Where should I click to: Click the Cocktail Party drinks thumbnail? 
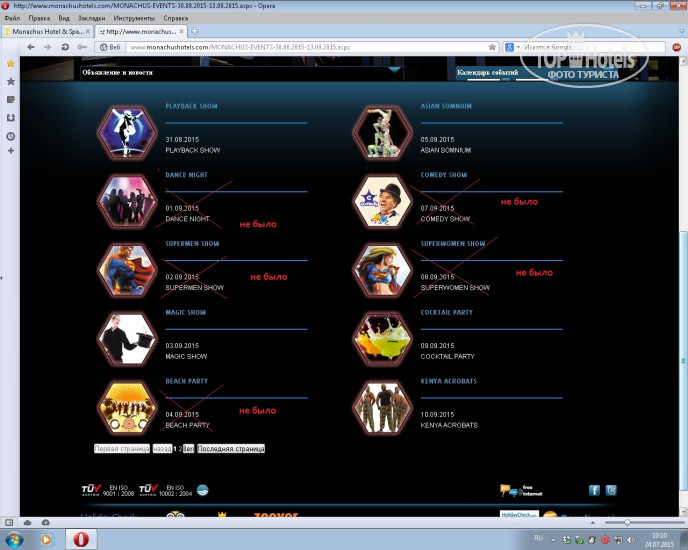[383, 339]
